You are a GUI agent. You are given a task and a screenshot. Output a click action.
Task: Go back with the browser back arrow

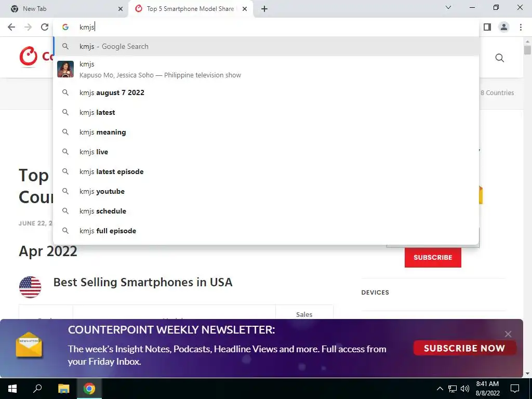tap(11, 27)
